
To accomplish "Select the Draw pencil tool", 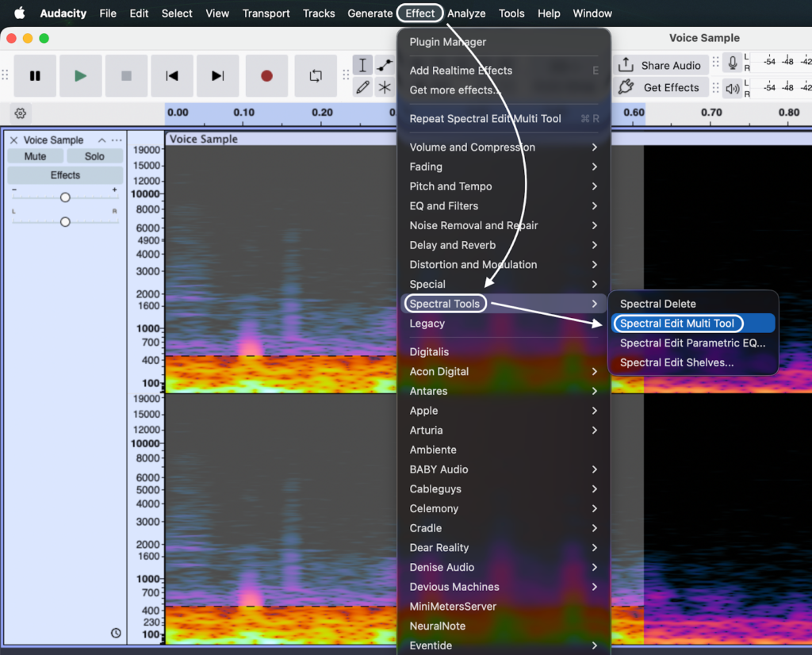I will pyautogui.click(x=363, y=88).
